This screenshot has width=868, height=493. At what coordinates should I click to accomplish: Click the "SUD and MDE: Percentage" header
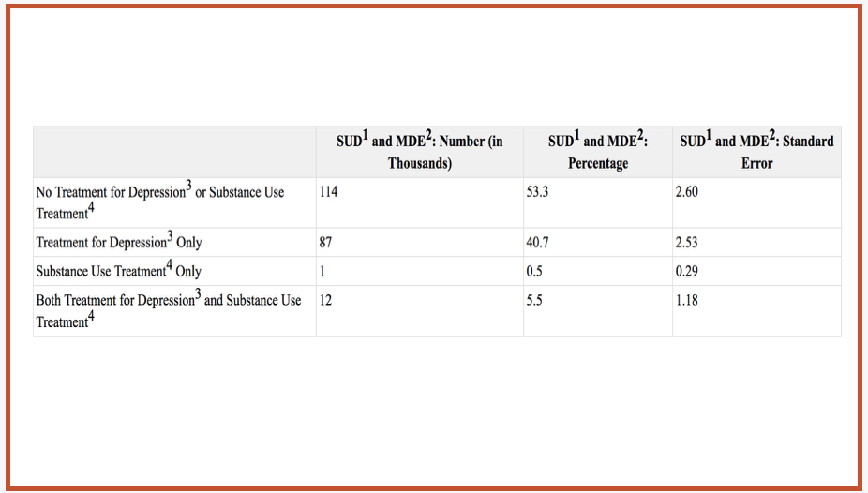click(598, 152)
